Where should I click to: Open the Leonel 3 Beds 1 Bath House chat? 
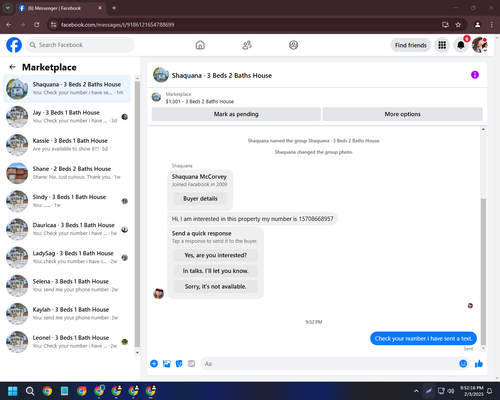pos(67,342)
